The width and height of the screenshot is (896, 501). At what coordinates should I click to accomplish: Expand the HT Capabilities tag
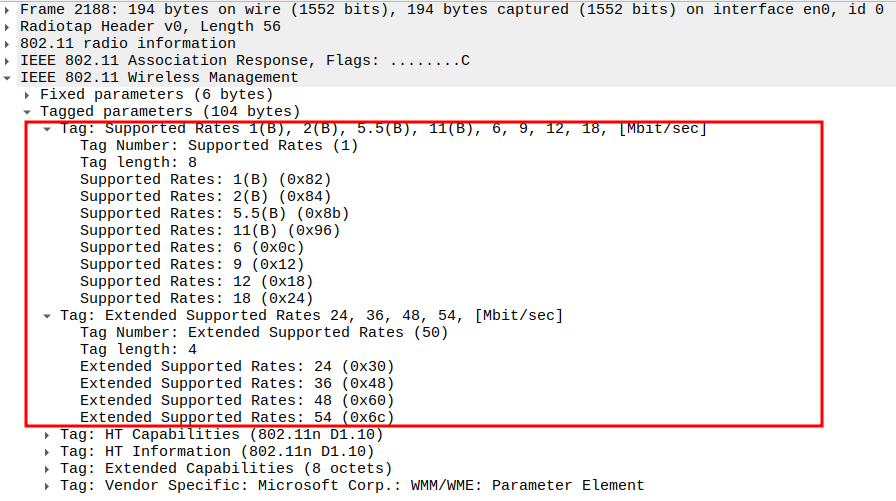pyautogui.click(x=48, y=435)
